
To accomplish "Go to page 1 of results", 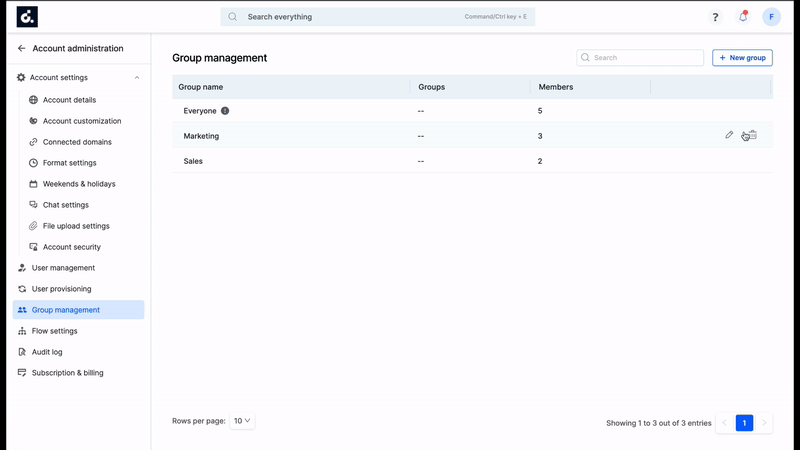I will tap(744, 423).
